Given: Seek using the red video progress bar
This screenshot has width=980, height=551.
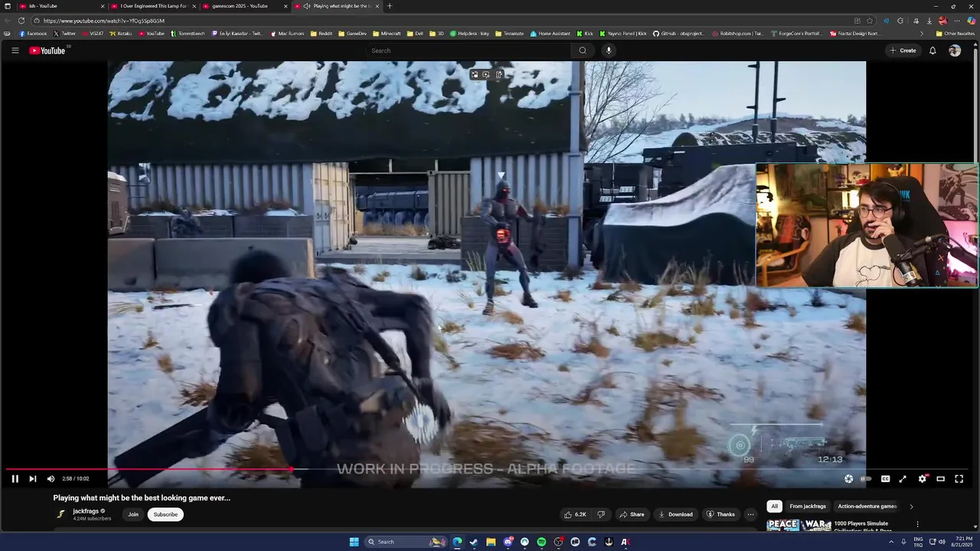Looking at the screenshot, I should tap(149, 469).
